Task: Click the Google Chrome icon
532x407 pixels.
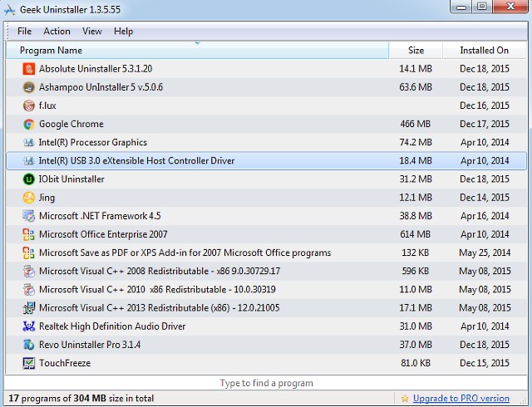Action: tap(29, 124)
